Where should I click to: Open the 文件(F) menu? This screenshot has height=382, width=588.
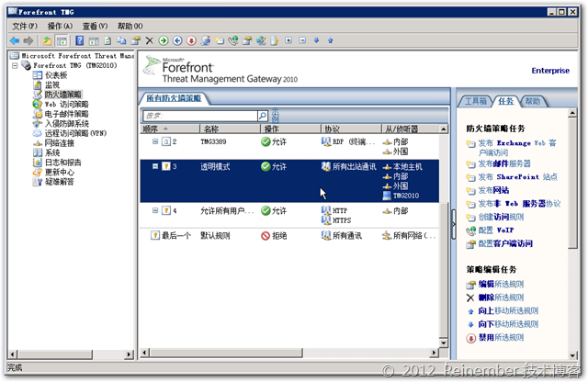click(25, 26)
